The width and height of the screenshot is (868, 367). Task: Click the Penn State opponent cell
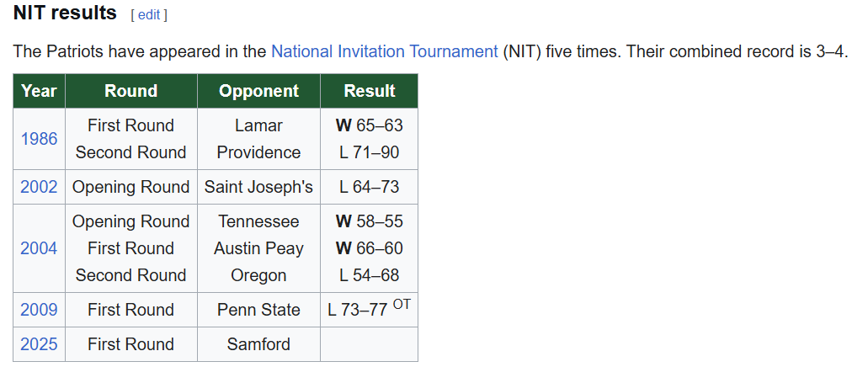click(258, 310)
